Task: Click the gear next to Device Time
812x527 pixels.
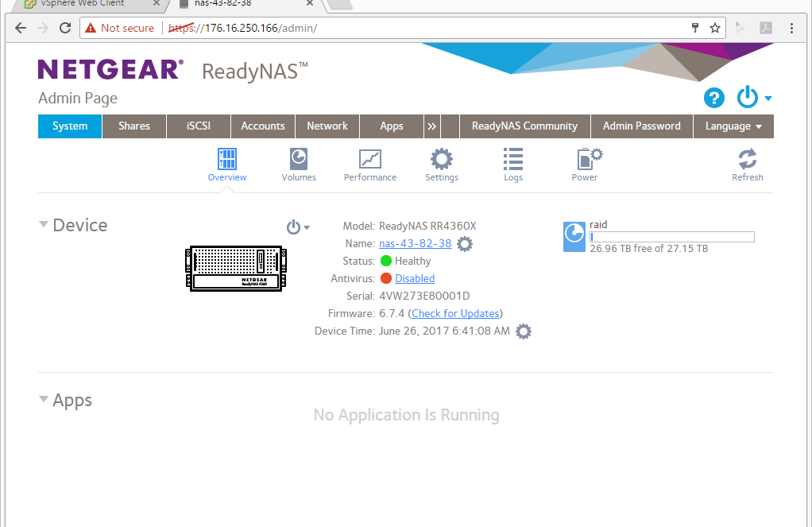Action: click(524, 331)
